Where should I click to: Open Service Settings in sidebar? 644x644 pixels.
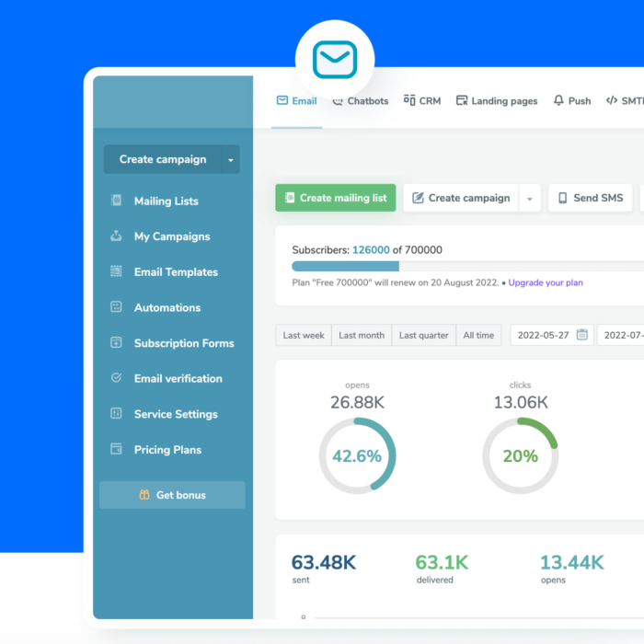176,414
